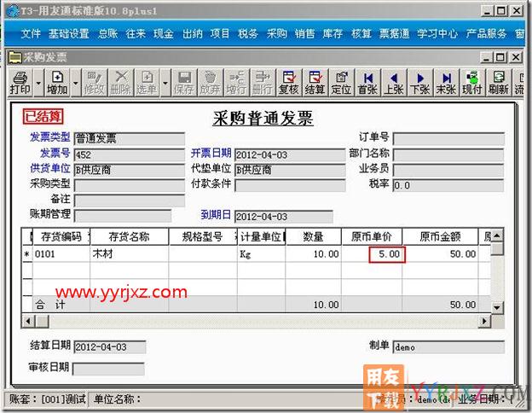Click the 数量 column header
The image size is (532, 413).
pos(313,236)
